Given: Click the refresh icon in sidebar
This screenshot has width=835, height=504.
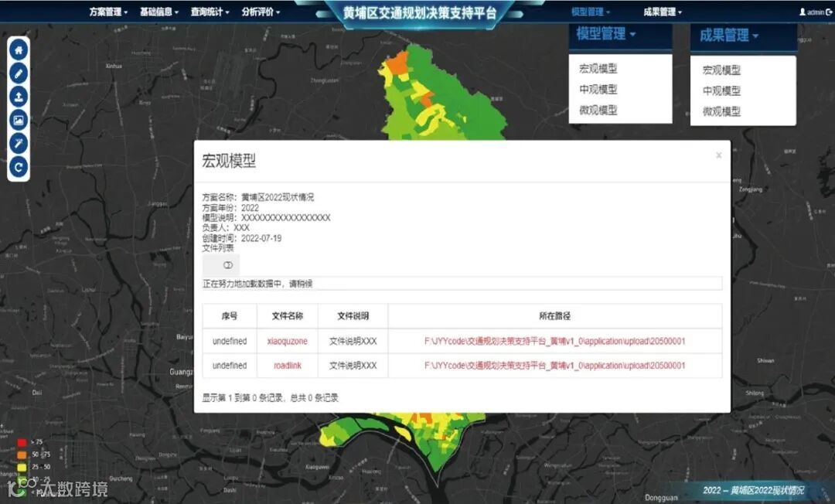Looking at the screenshot, I should [19, 167].
